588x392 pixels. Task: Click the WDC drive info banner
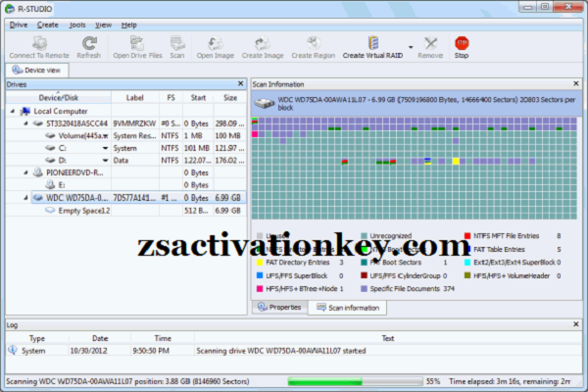pyautogui.click(x=416, y=104)
